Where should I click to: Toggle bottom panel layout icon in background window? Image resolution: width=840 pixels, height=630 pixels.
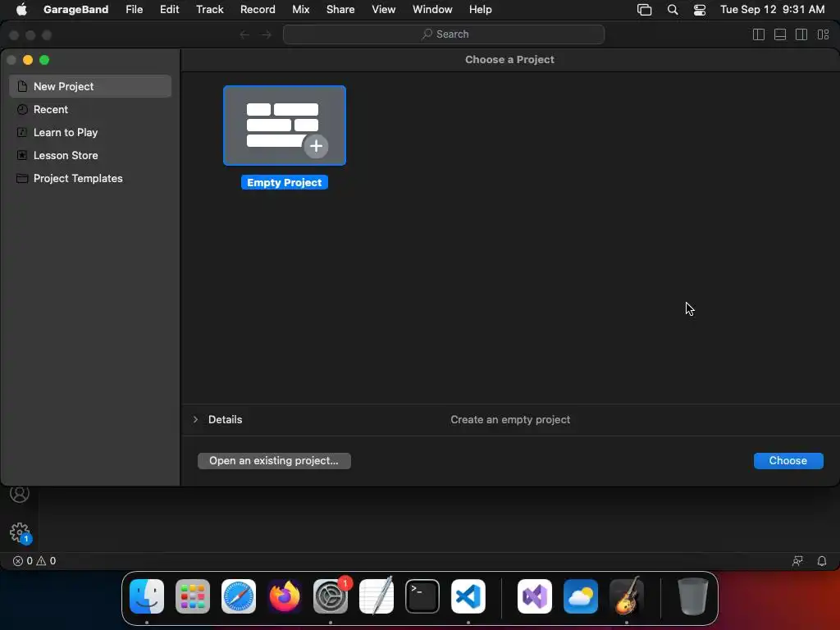click(780, 34)
